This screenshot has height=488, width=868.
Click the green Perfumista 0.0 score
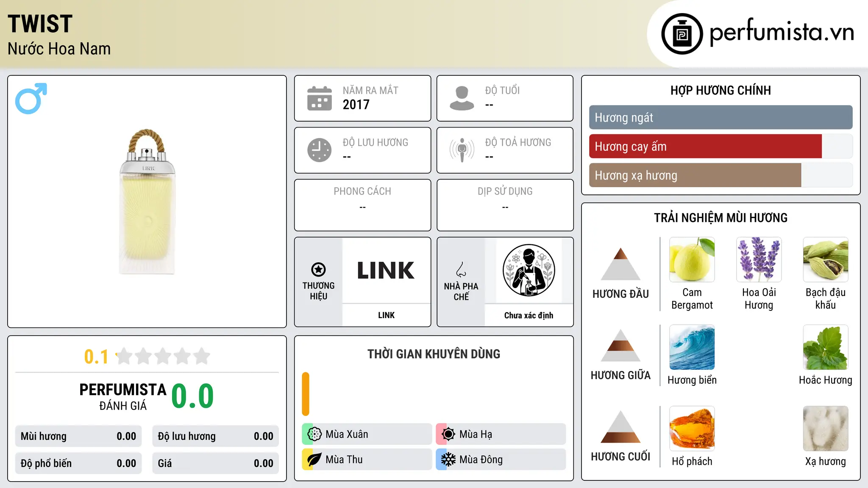[192, 396]
